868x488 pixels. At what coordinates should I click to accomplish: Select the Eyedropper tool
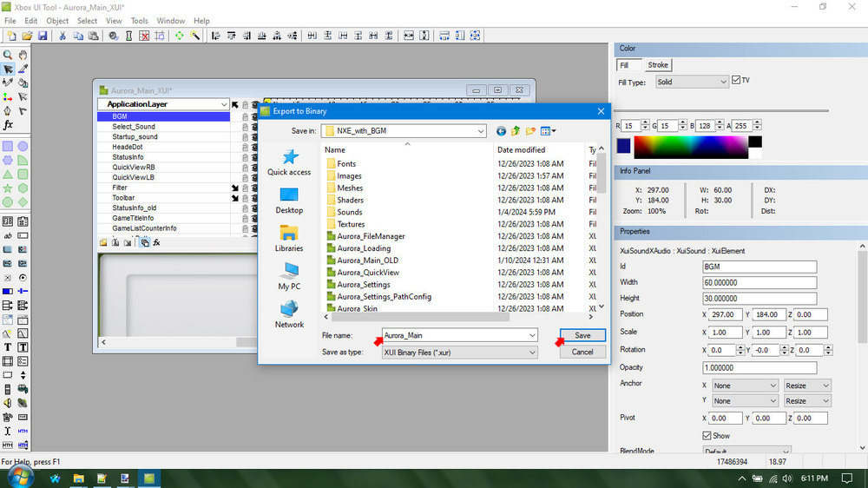pos(23,69)
